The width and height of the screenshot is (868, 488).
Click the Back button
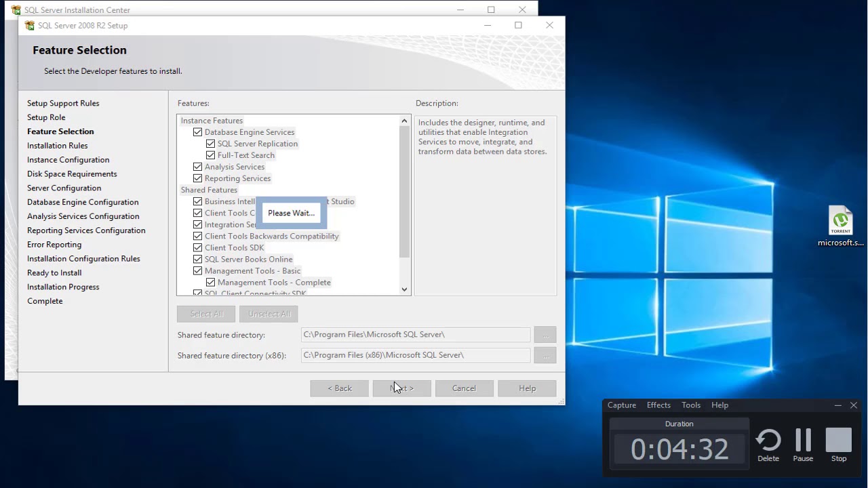[x=339, y=388]
